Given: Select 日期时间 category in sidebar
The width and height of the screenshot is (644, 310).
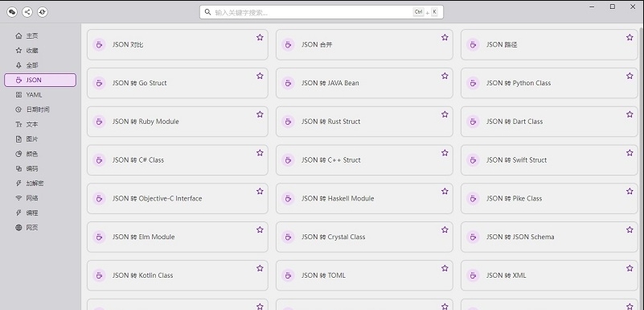Looking at the screenshot, I should coord(40,110).
